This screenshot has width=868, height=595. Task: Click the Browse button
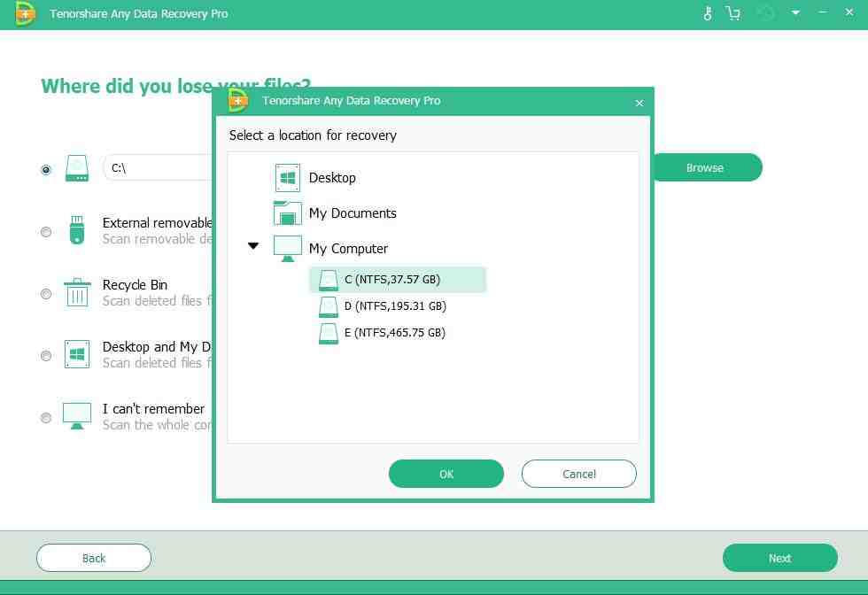click(x=708, y=167)
